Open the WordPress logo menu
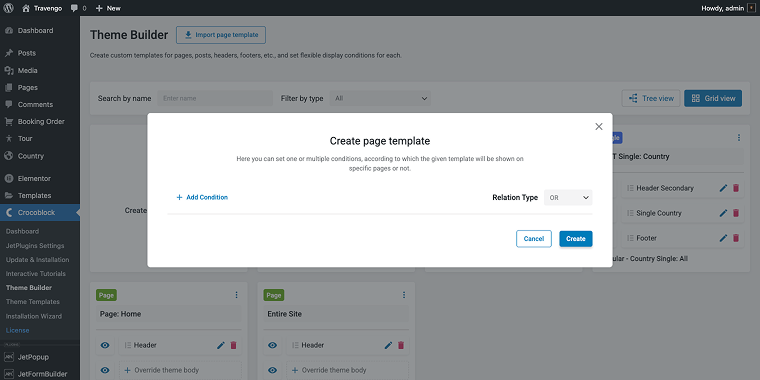 click(8, 8)
